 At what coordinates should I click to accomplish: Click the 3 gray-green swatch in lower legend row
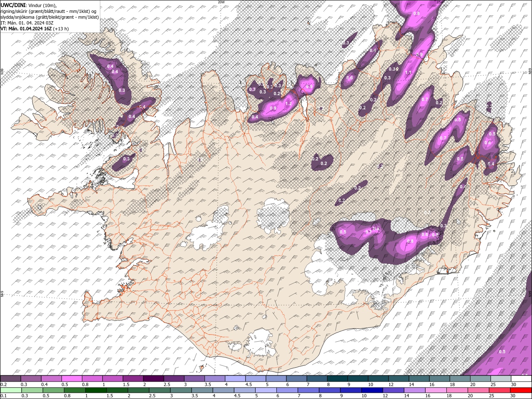[181, 390]
